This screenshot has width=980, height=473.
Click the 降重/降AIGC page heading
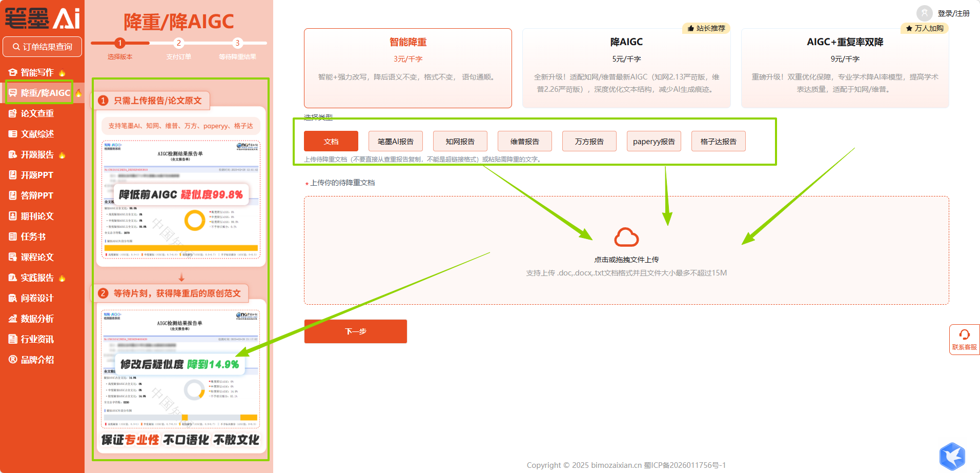[x=178, y=22]
